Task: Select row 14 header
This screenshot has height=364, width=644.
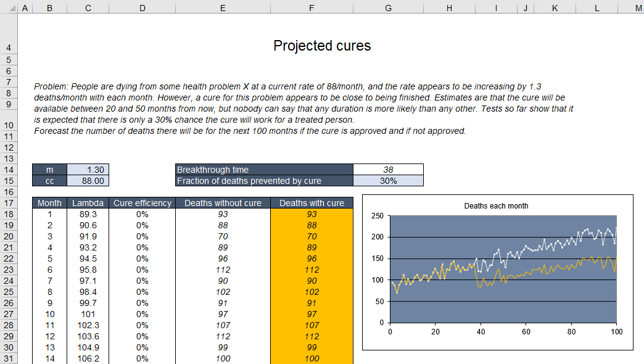Action: pyautogui.click(x=9, y=170)
